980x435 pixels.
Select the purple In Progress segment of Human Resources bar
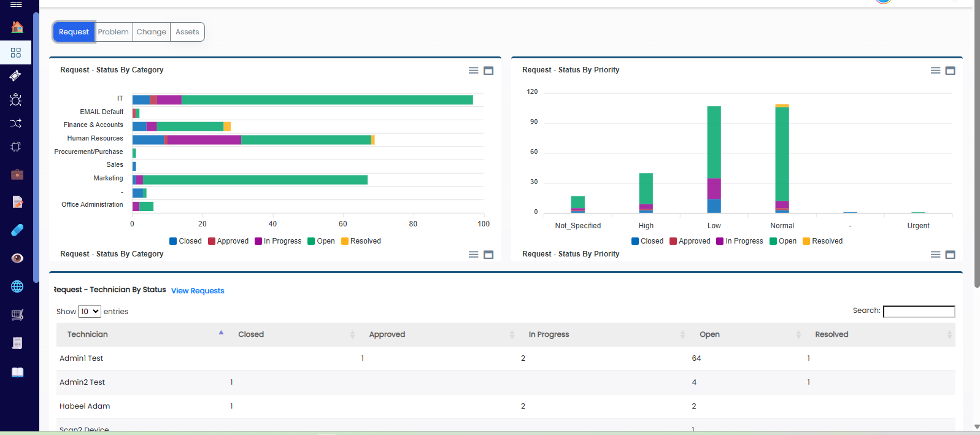click(204, 140)
